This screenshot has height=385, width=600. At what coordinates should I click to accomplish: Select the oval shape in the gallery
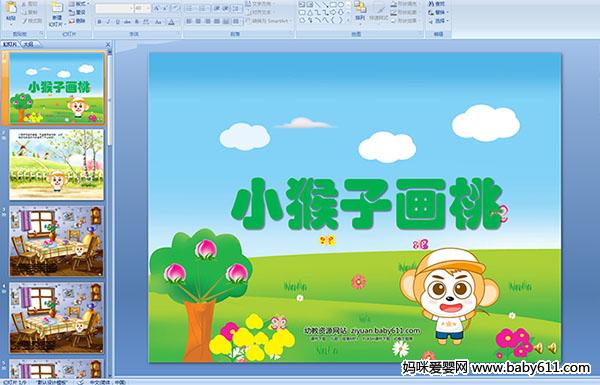341,5
